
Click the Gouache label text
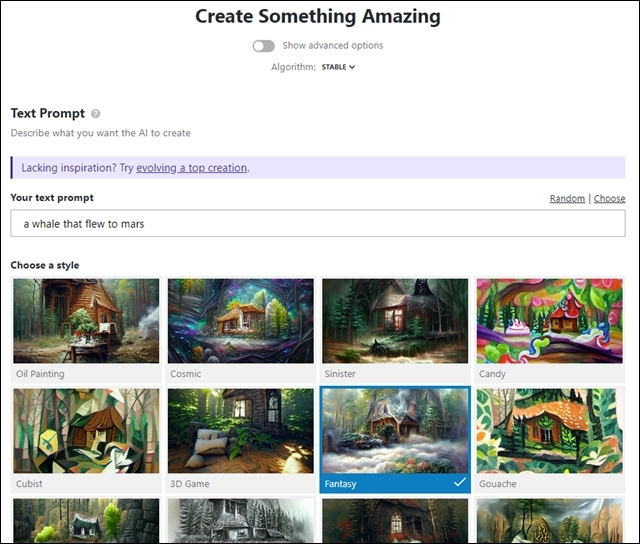click(x=498, y=484)
